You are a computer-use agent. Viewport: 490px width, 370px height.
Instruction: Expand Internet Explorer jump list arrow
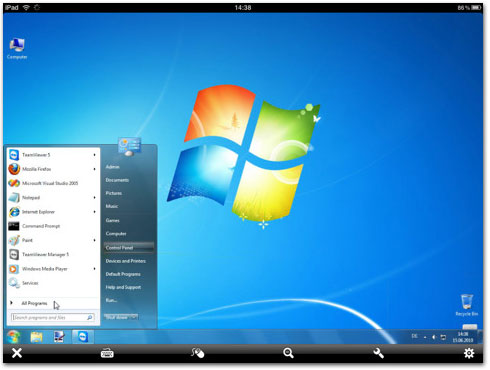(95, 212)
